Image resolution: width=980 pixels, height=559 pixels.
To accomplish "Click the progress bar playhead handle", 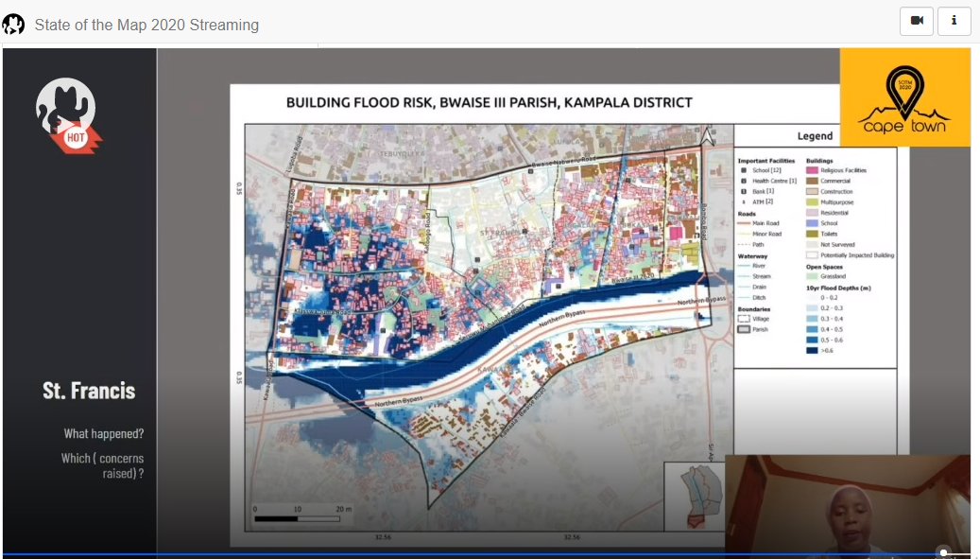I will click(x=944, y=552).
